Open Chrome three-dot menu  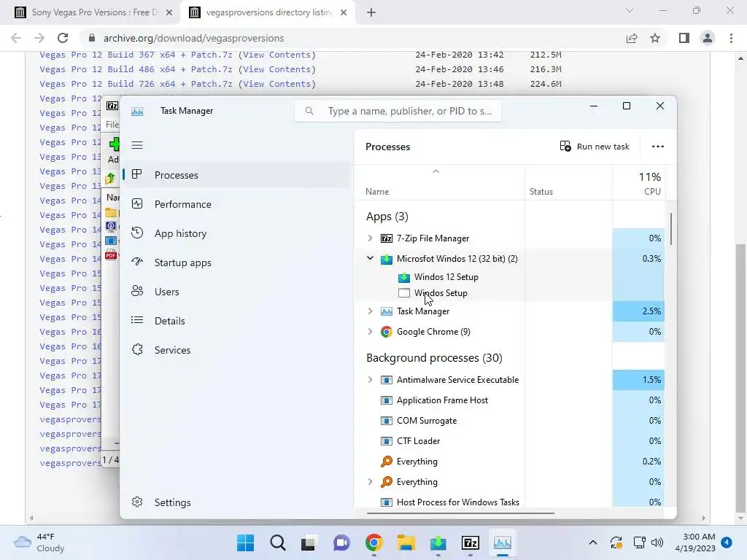(731, 38)
